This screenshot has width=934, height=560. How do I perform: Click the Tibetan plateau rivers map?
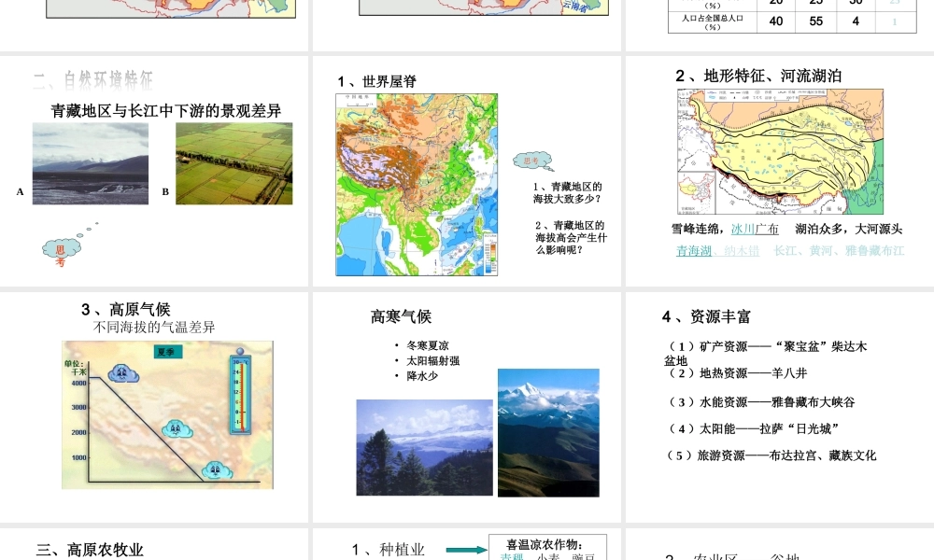780,152
